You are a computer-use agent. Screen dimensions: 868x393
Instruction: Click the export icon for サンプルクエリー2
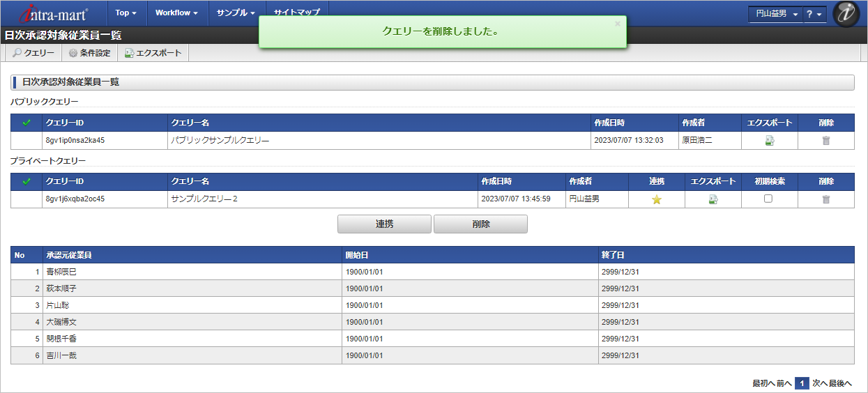(713, 199)
